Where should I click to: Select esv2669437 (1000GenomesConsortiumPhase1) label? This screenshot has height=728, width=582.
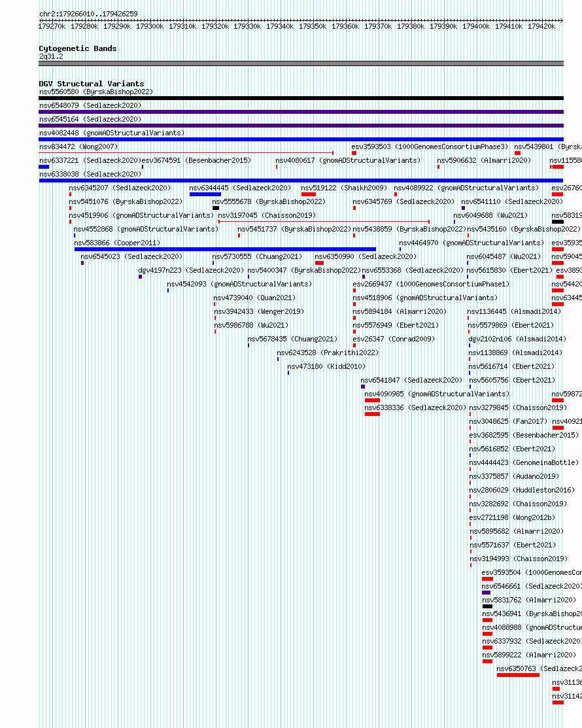[431, 284]
